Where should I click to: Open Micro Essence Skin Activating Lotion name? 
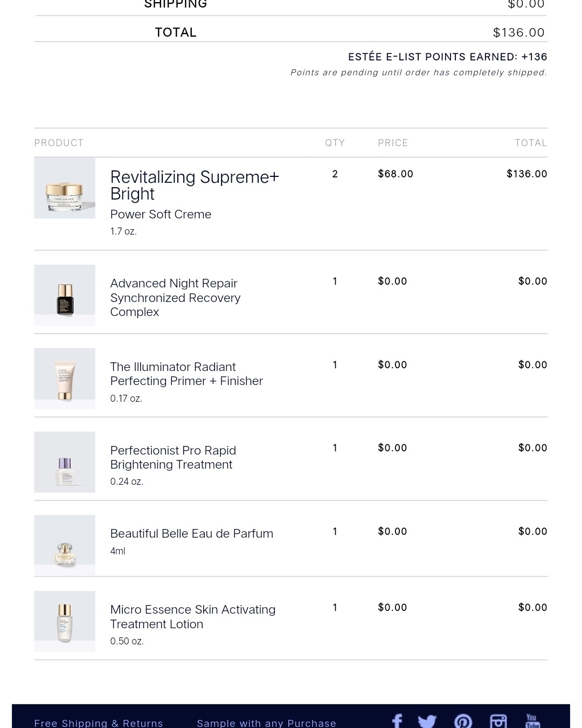[x=193, y=616]
